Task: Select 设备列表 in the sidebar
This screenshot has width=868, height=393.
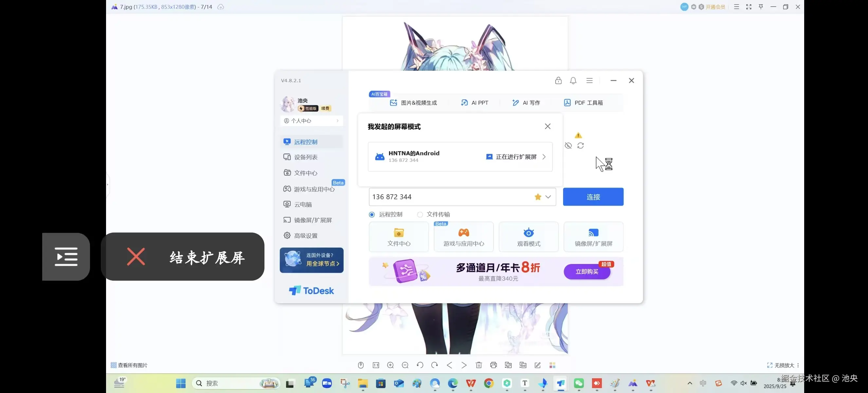Action: tap(305, 157)
